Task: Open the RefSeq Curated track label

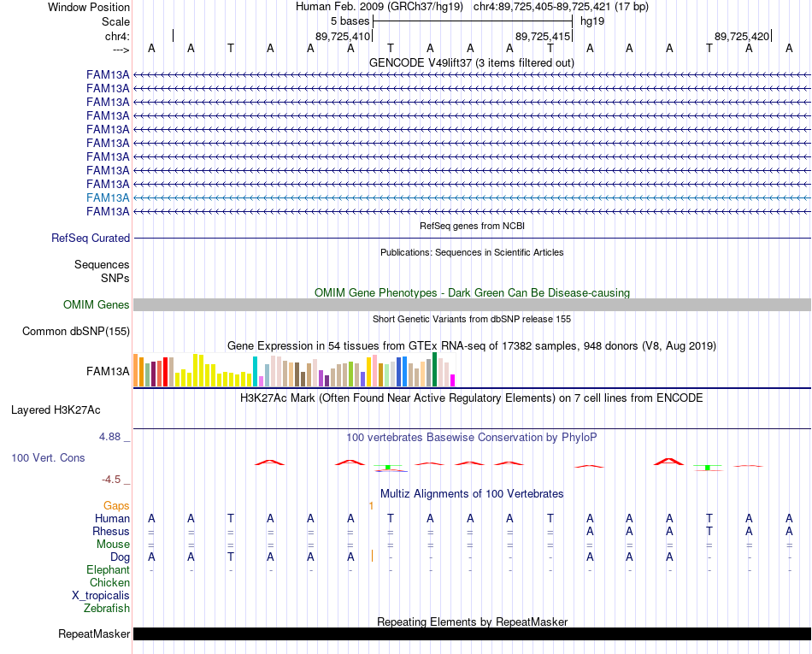Action: click(91, 239)
